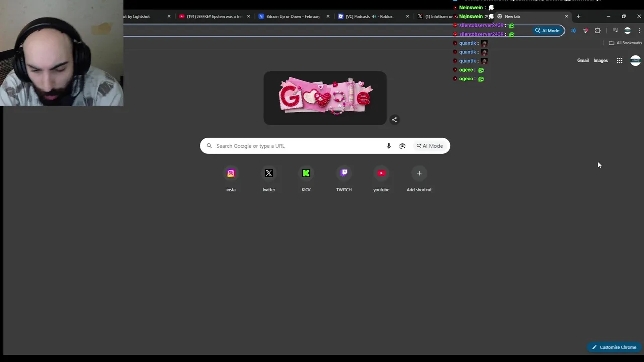Open the Images link
This screenshot has height=362, width=644.
600,61
